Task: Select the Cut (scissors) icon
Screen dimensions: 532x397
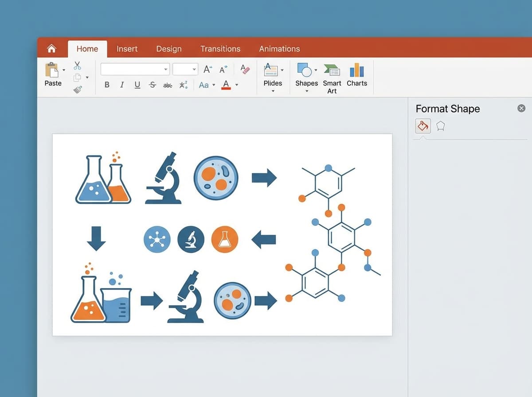Action: 78,65
